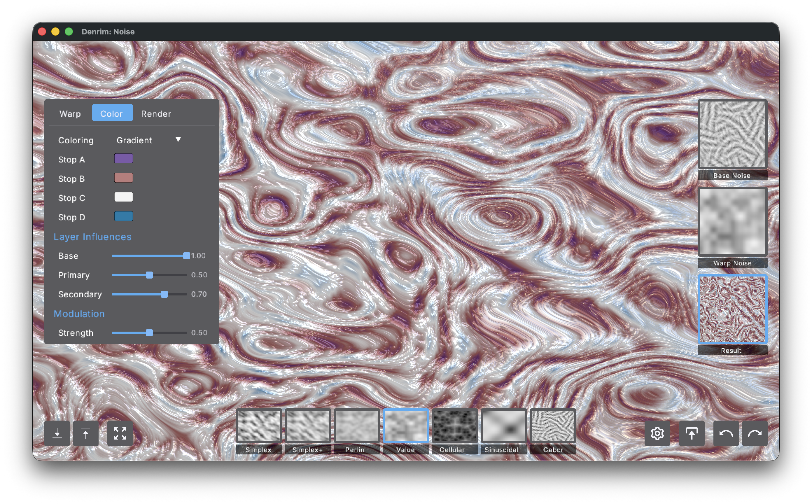Screen dimensions: 812x504
Task: Select the Color tab
Action: pyautogui.click(x=112, y=113)
